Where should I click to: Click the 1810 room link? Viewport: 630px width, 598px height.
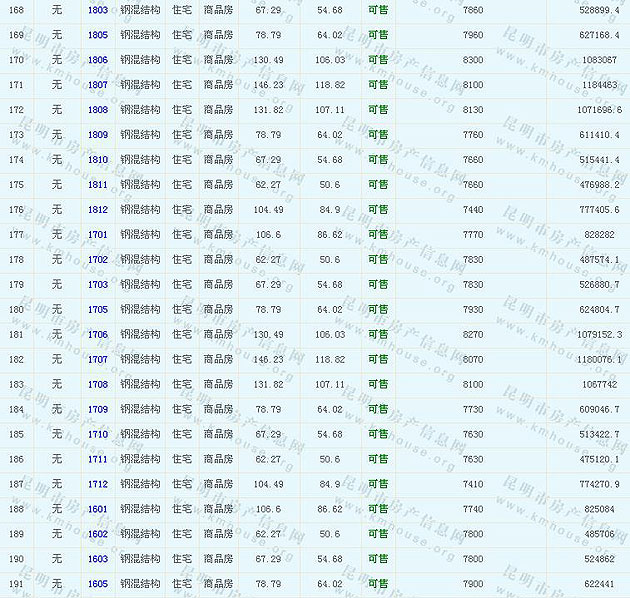tap(97, 160)
